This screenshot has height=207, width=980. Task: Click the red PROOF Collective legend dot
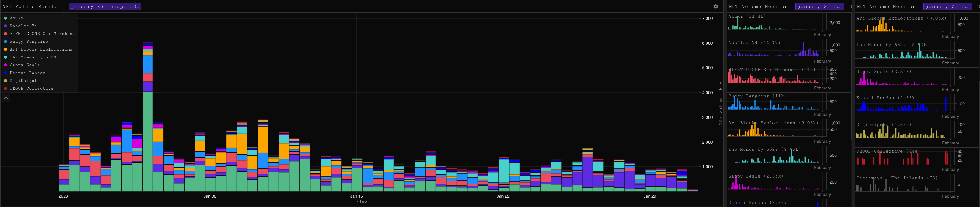pyautogui.click(x=5, y=88)
